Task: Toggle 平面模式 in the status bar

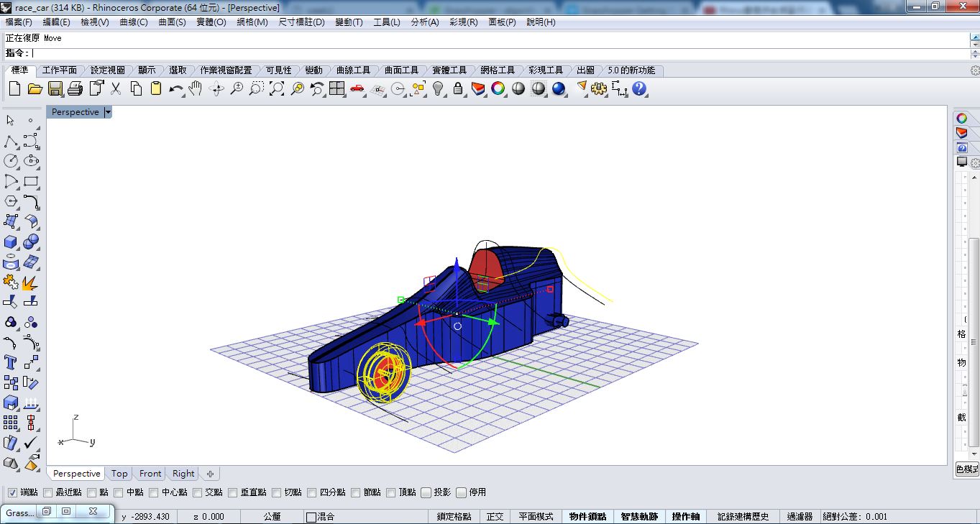Action: click(x=536, y=516)
